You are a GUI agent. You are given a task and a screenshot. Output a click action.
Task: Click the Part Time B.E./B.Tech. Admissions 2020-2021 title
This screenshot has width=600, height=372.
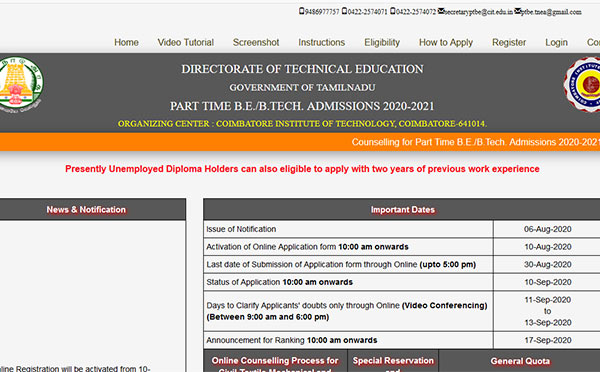point(302,106)
